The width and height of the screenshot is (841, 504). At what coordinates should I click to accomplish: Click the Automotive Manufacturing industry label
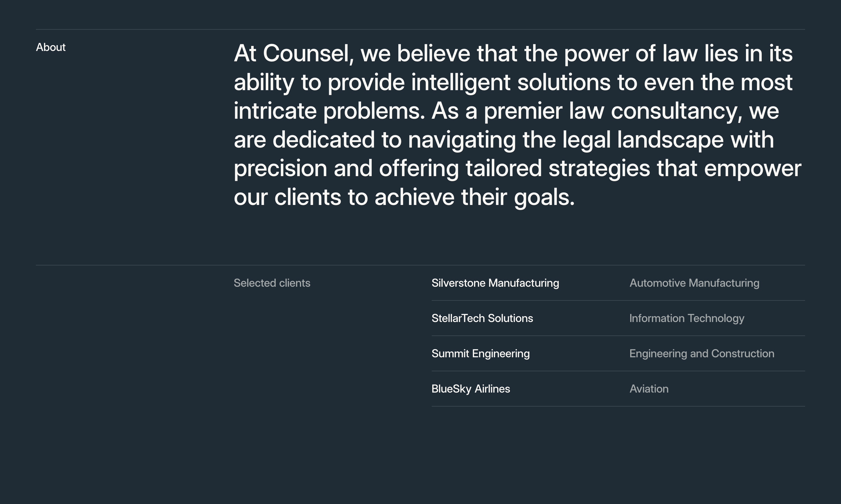694,283
